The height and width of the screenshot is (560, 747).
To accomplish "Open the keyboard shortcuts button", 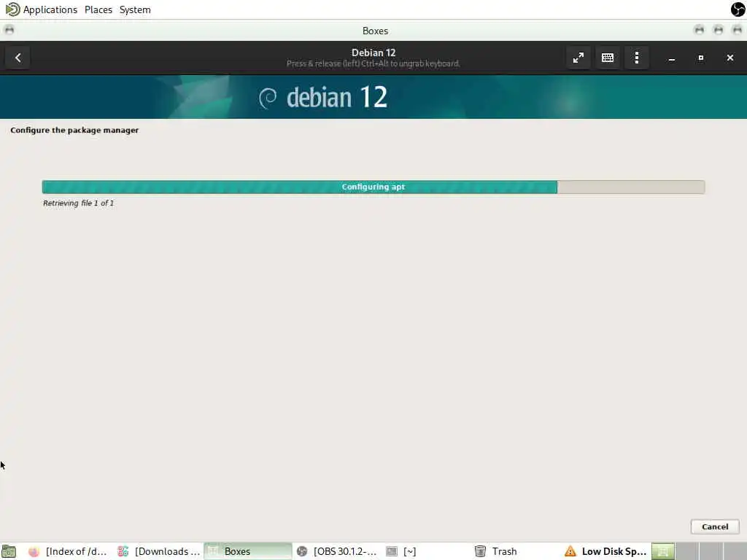I will point(608,58).
